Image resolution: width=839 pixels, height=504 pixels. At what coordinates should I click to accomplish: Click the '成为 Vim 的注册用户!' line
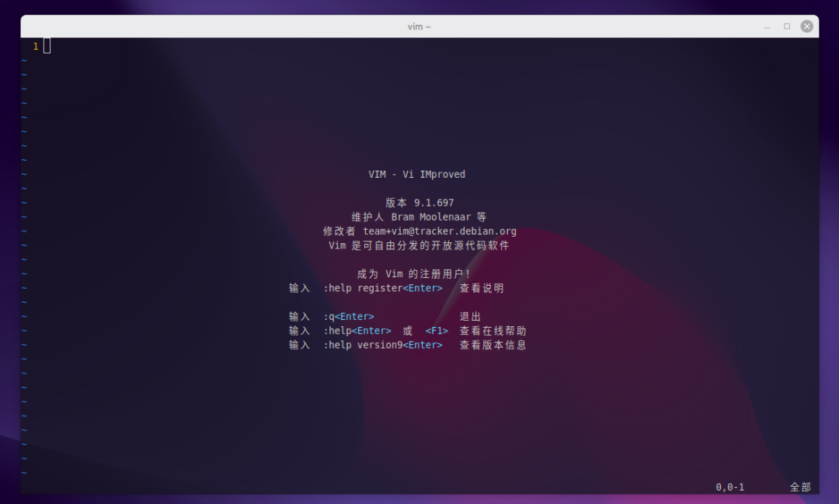[413, 274]
